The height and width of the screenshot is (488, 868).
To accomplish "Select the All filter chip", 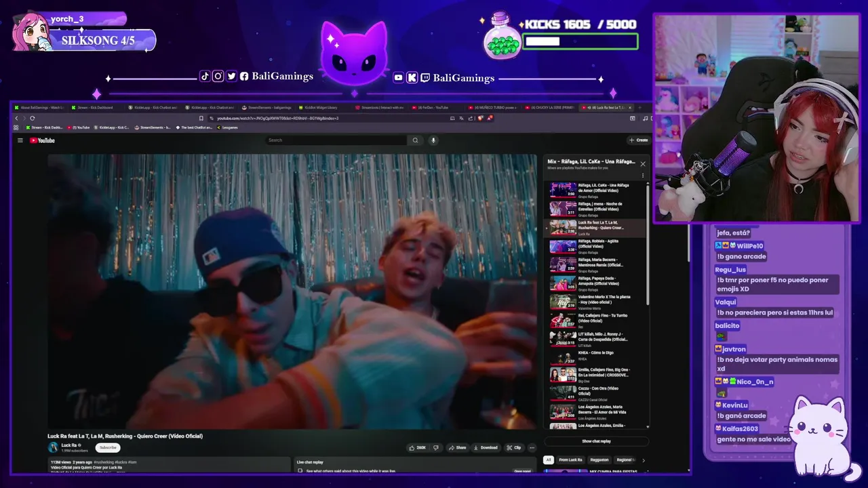I will coord(549,460).
